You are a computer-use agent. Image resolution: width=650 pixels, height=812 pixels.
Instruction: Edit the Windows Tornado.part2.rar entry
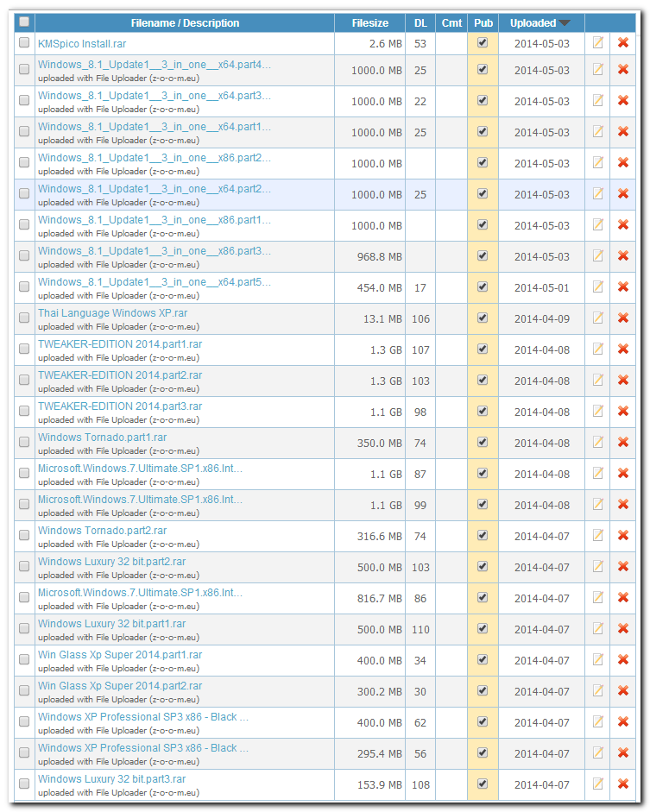pyautogui.click(x=597, y=536)
